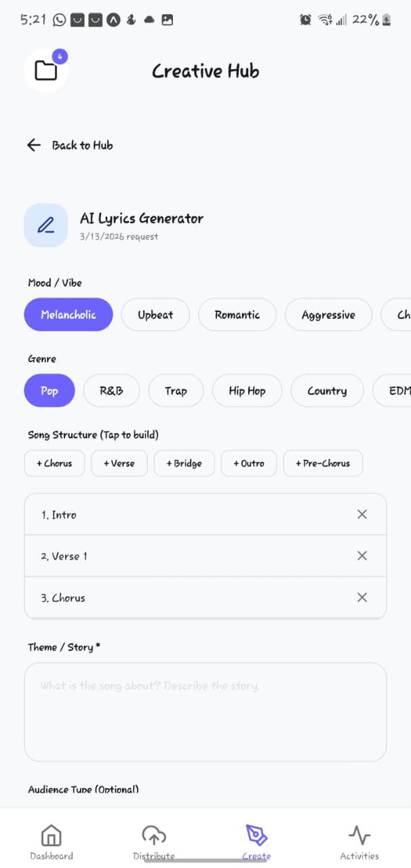Open the Activities waveform icon
This screenshot has width=411, height=868.
[x=359, y=835]
